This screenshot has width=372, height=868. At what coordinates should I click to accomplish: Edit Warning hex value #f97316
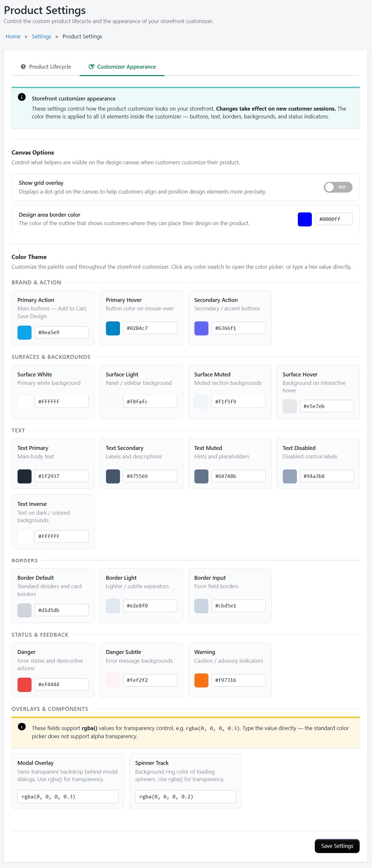pos(238,680)
